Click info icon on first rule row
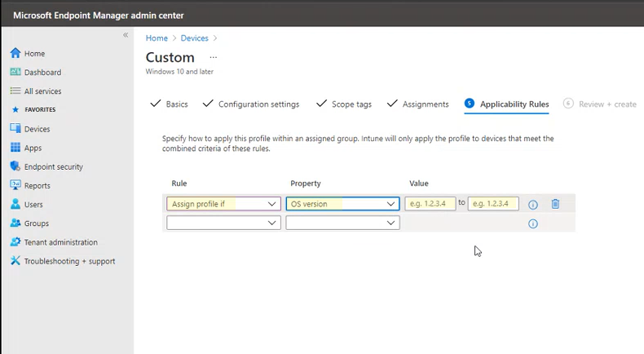 click(533, 205)
